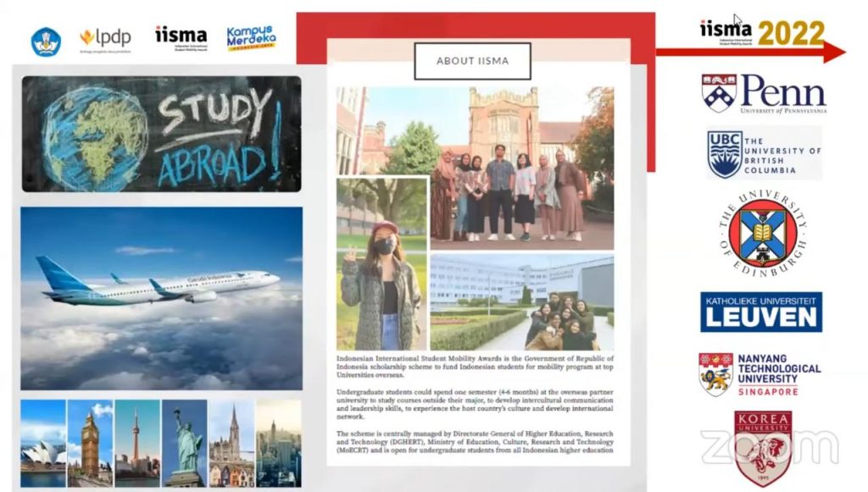Open the Kampus Merdeka logo
868x492 pixels.
[251, 38]
